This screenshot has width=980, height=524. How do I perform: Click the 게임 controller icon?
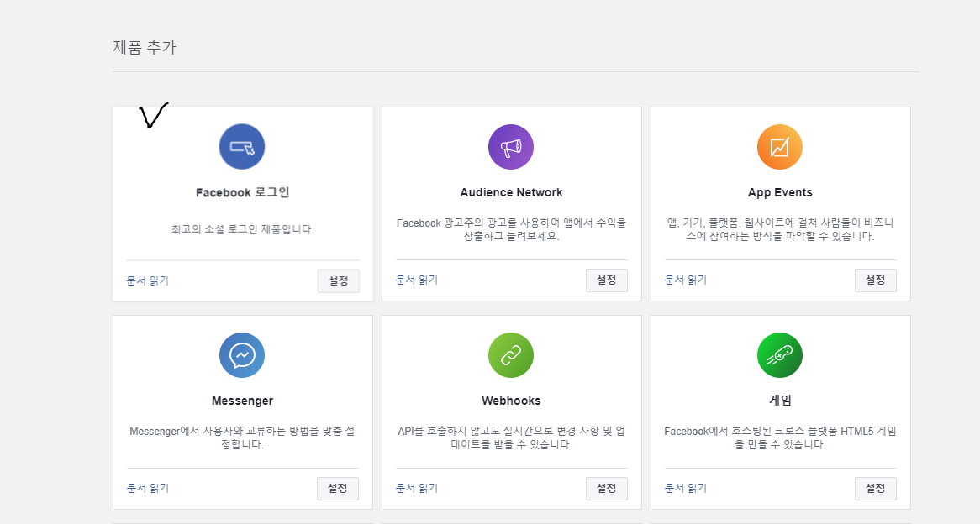(x=779, y=355)
